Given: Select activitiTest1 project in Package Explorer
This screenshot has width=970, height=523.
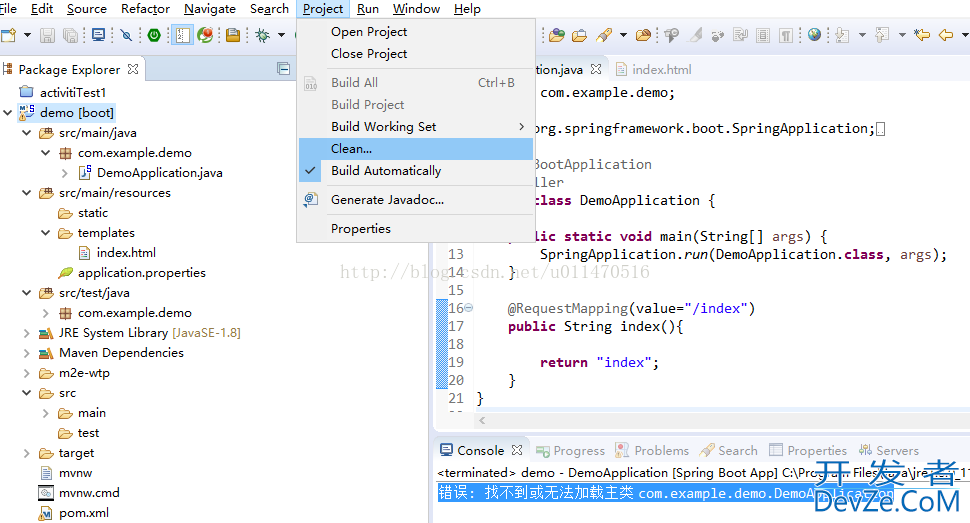Looking at the screenshot, I should point(63,92).
